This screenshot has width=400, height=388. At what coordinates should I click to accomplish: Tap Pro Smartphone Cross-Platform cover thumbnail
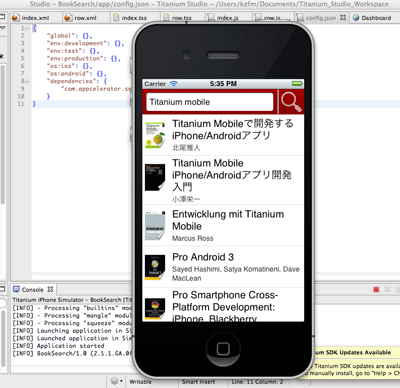click(155, 308)
